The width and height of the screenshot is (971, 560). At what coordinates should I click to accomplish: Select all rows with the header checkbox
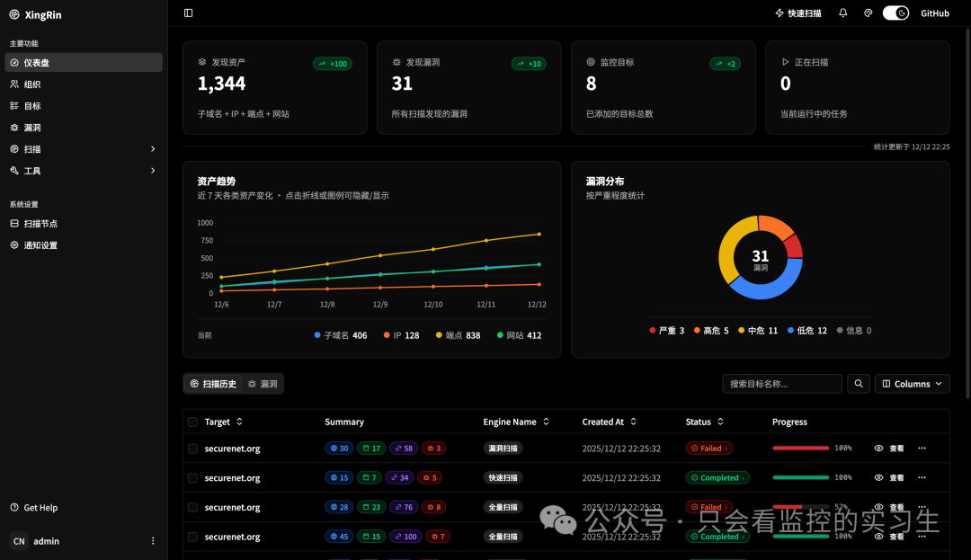[192, 422]
